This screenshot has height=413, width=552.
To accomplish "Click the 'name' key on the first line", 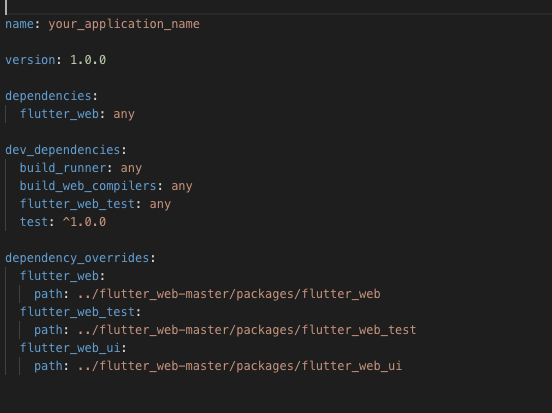I will (19, 24).
